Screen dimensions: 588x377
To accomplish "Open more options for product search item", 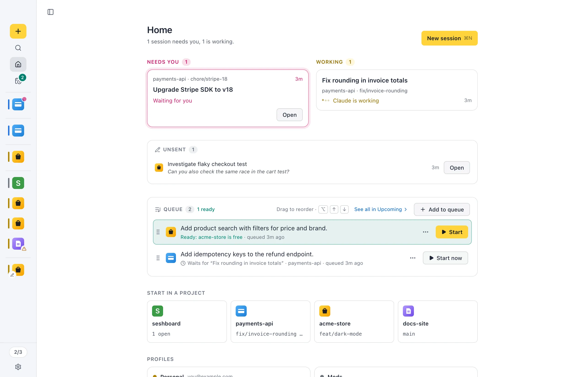I will pyautogui.click(x=425, y=232).
